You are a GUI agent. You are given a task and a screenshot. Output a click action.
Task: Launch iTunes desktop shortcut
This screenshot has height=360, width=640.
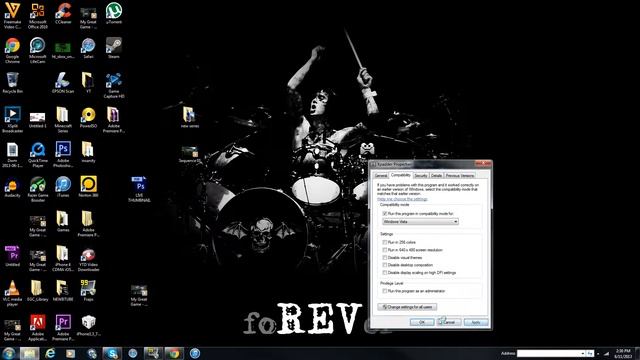[63, 187]
